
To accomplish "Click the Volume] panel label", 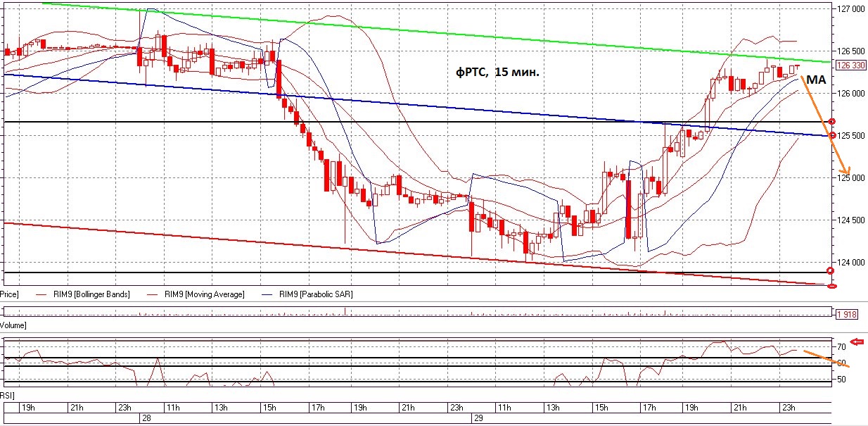I will (13, 326).
